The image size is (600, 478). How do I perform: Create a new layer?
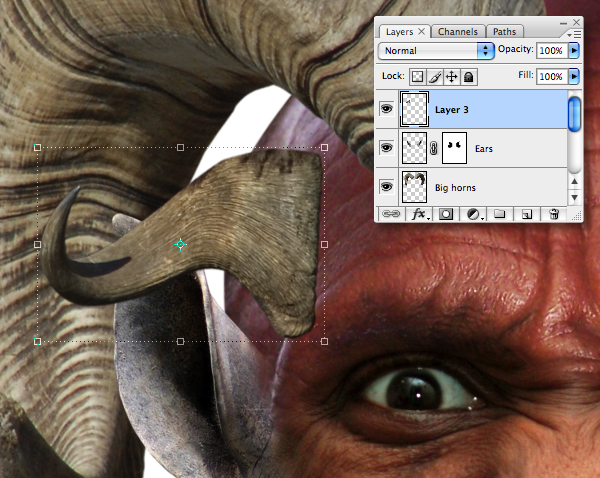pos(527,214)
